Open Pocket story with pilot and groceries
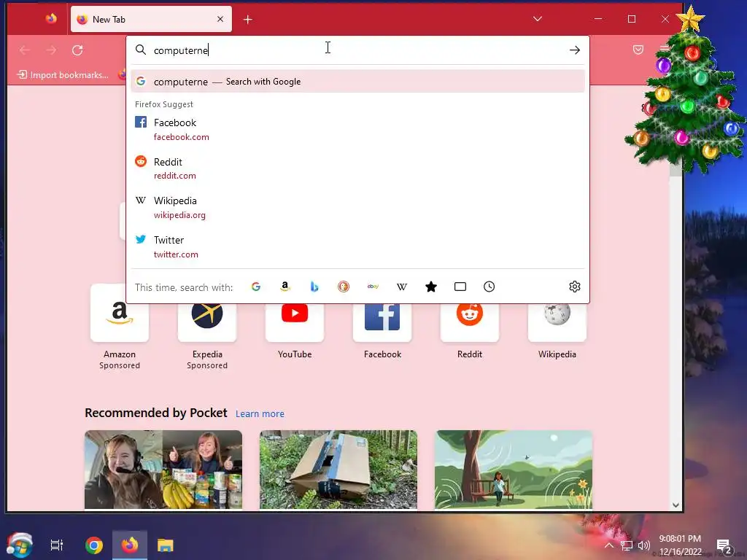The width and height of the screenshot is (747, 560). pos(163,470)
